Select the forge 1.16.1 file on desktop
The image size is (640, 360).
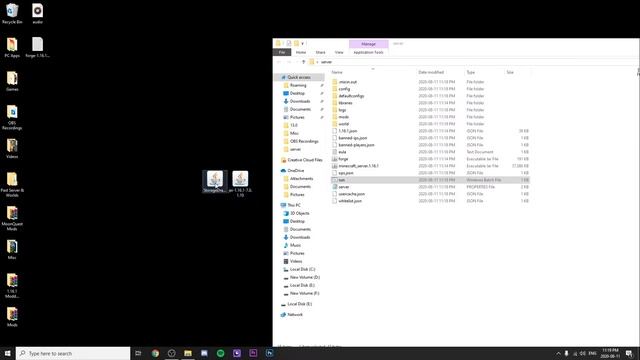coord(38,47)
